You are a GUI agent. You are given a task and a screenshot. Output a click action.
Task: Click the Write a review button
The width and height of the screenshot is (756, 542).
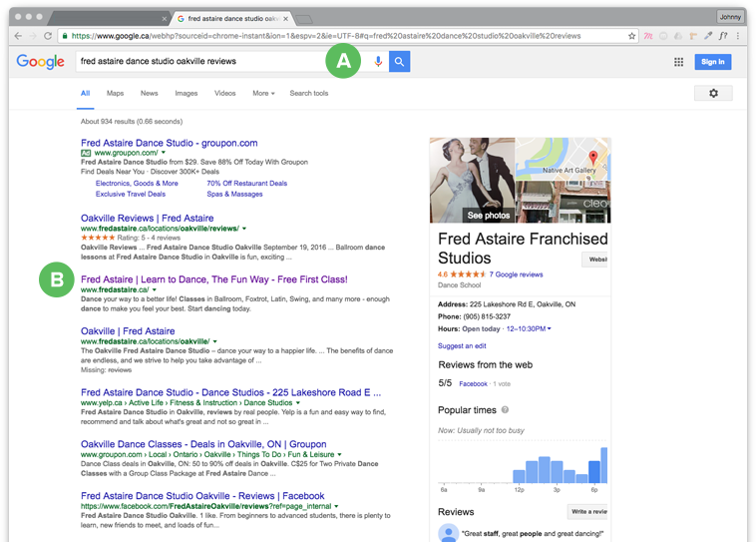coord(587,512)
